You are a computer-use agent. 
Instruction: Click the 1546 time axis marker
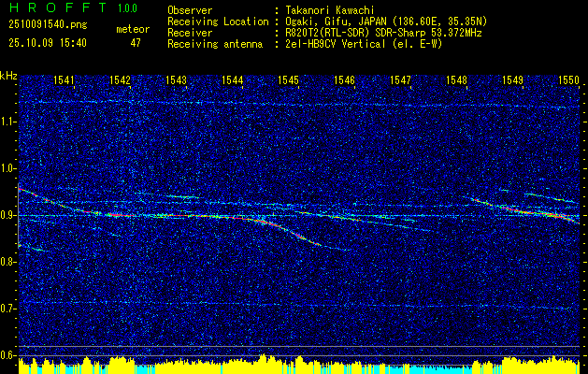click(x=344, y=79)
